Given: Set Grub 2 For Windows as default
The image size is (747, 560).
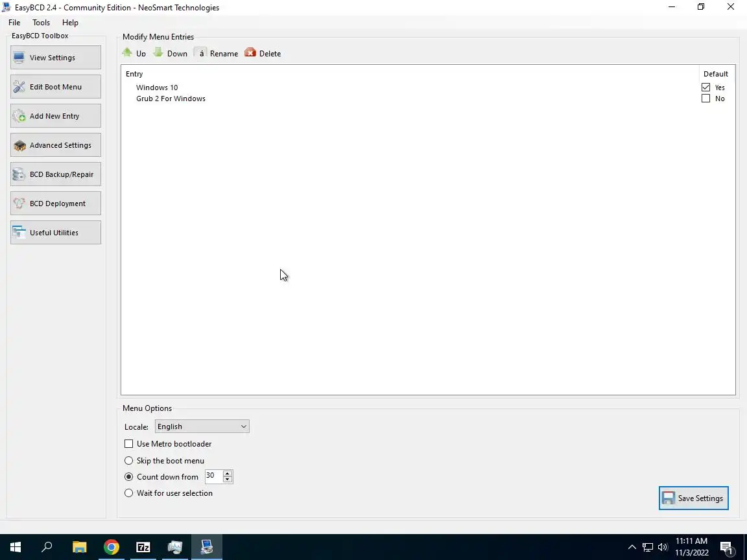Looking at the screenshot, I should tap(705, 99).
